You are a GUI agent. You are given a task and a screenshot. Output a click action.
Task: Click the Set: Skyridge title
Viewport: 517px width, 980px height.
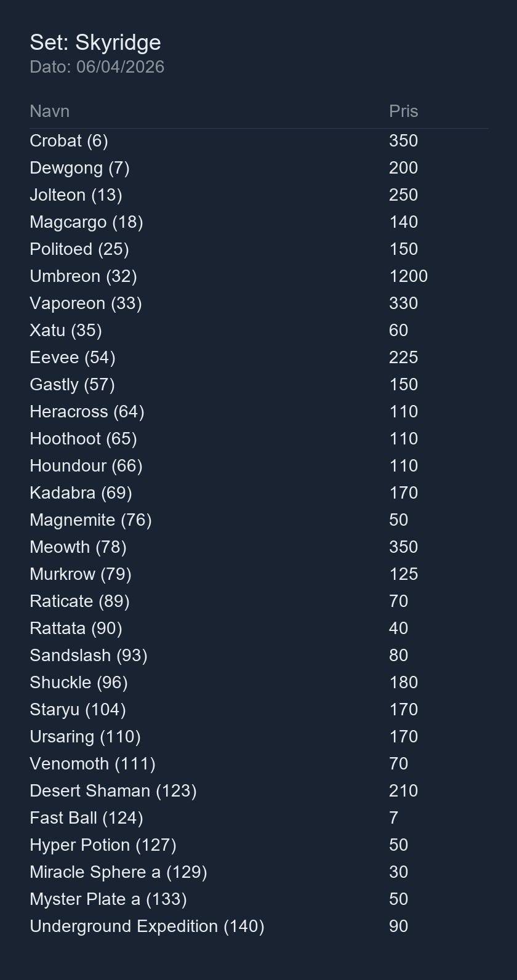tap(95, 42)
